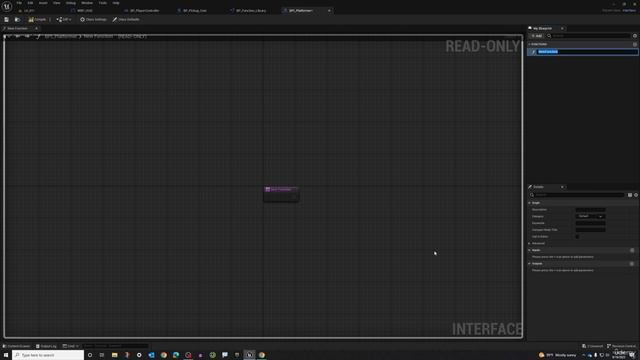Open the File menu

[x=19, y=3]
